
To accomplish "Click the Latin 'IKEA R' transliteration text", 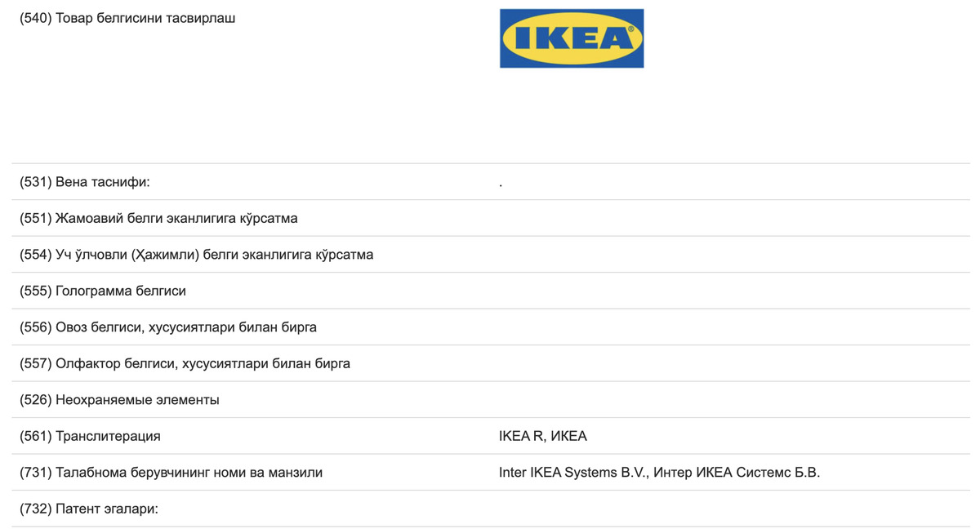I will point(521,436).
